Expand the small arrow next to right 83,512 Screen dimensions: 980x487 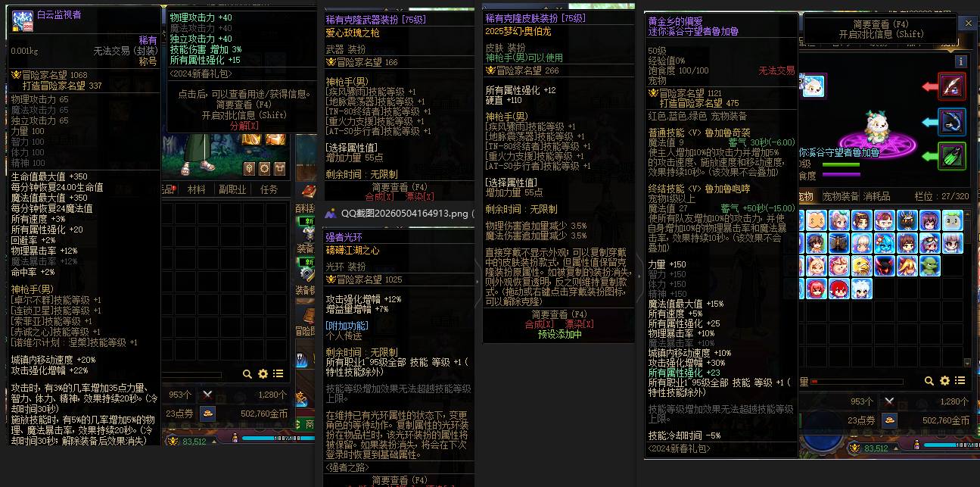point(895,448)
